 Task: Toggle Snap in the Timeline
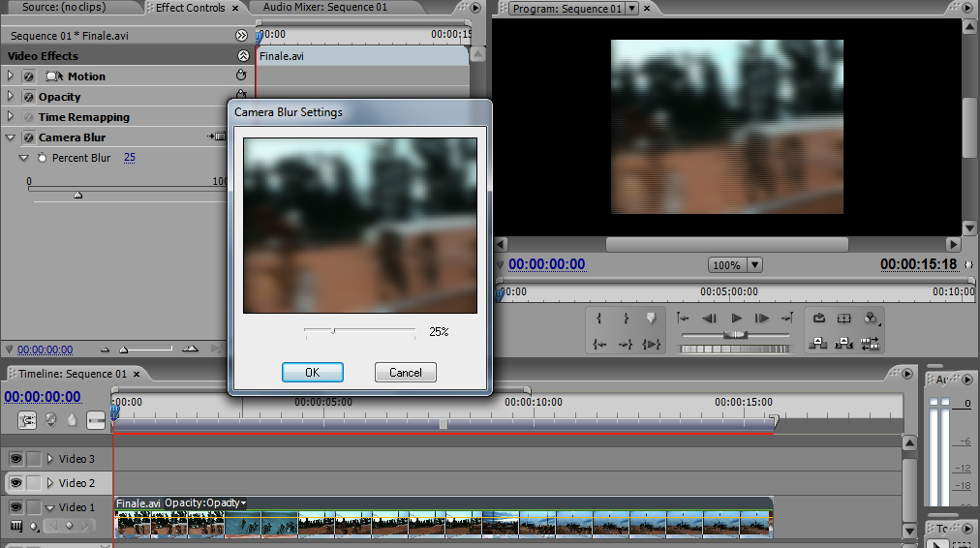(x=27, y=420)
